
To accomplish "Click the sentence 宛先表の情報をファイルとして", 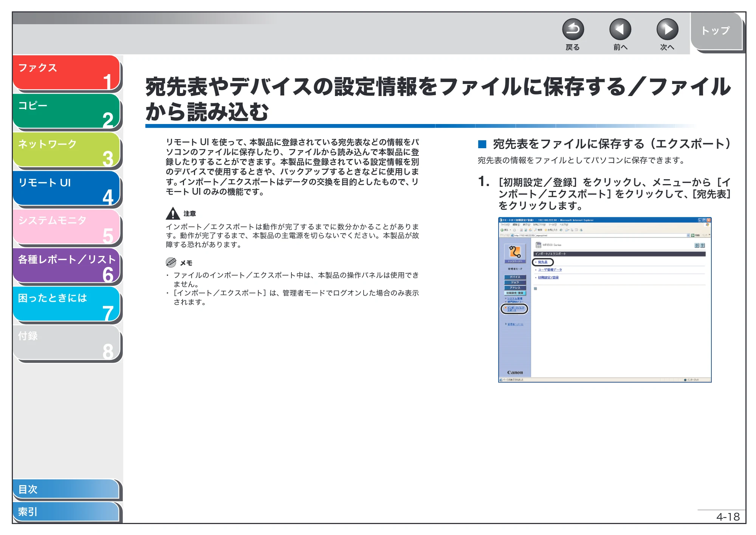I will 582,160.
